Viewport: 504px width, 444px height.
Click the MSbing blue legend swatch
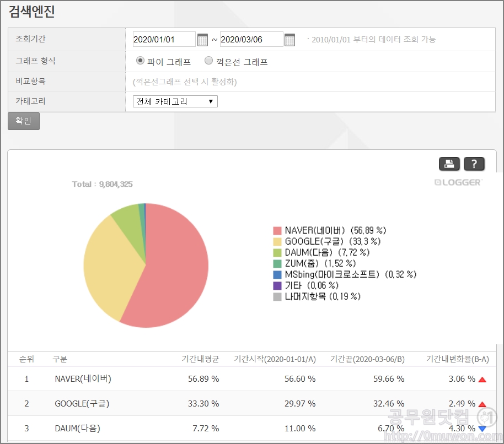277,275
